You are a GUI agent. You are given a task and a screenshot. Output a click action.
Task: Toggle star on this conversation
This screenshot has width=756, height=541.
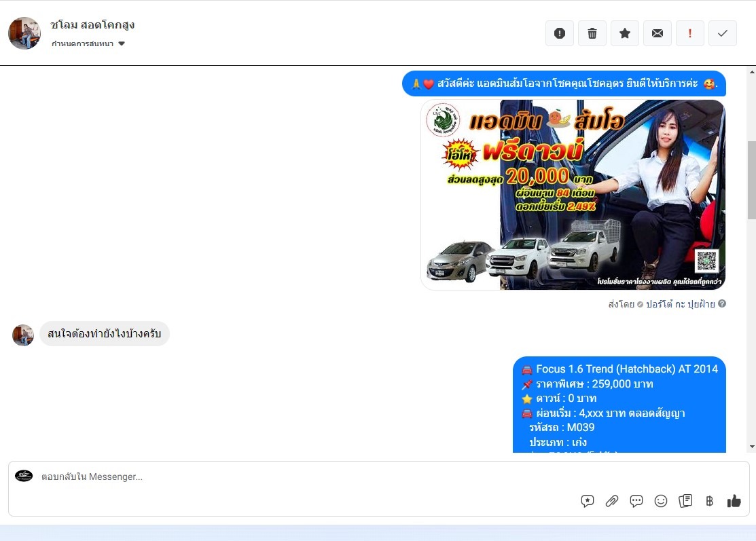click(x=624, y=33)
